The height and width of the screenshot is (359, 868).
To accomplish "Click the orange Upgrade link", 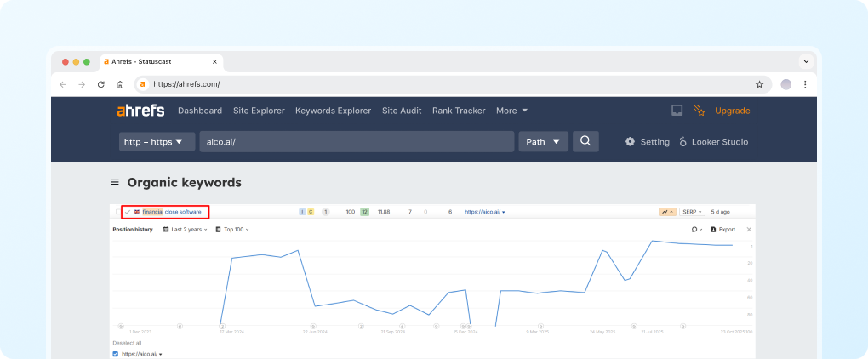I will tap(732, 111).
